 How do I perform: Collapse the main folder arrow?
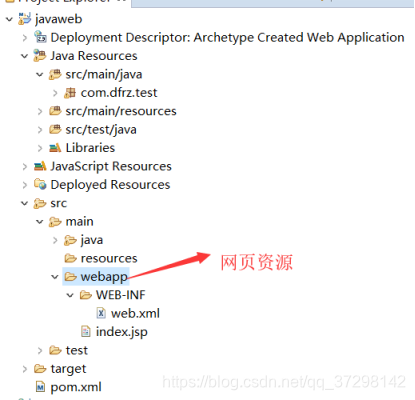tap(40, 222)
